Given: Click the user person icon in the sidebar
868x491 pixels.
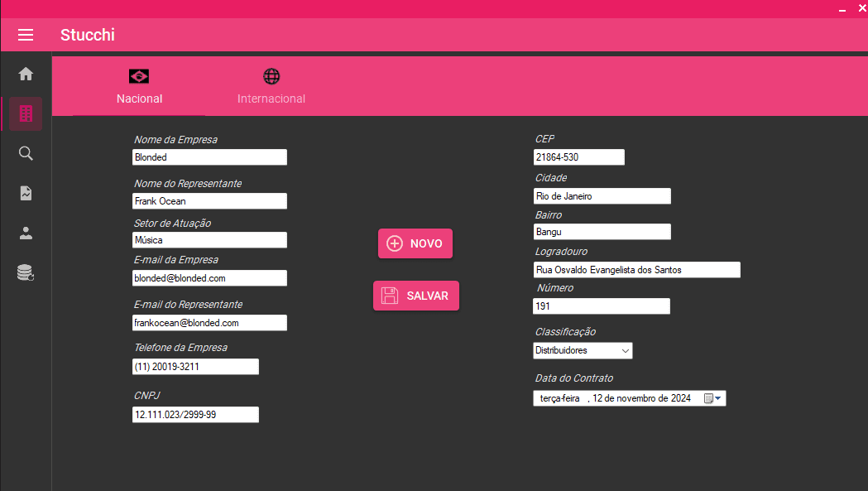Looking at the screenshot, I should coord(25,233).
